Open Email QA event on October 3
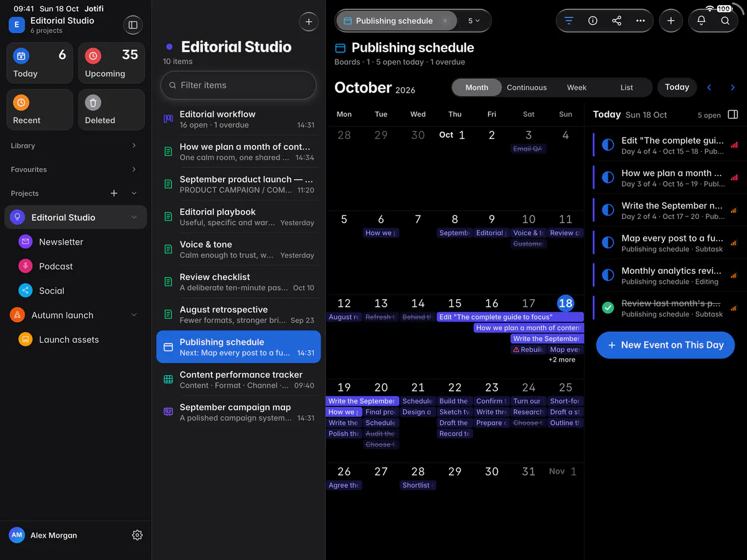This screenshot has width=747, height=560. click(x=527, y=149)
